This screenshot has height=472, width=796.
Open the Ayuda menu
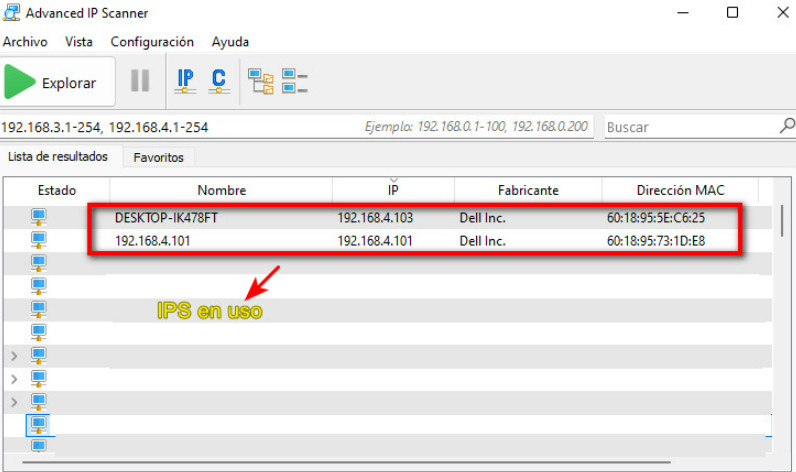point(230,42)
